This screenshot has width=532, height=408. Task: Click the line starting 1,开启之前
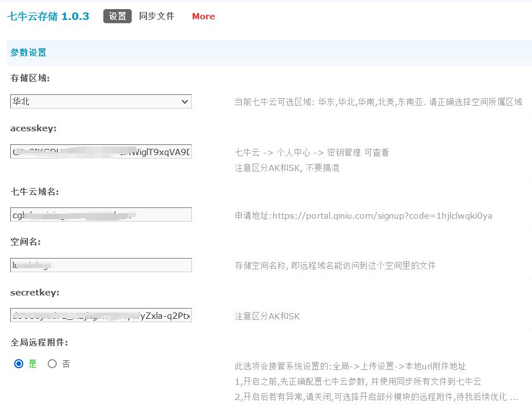tap(358, 381)
